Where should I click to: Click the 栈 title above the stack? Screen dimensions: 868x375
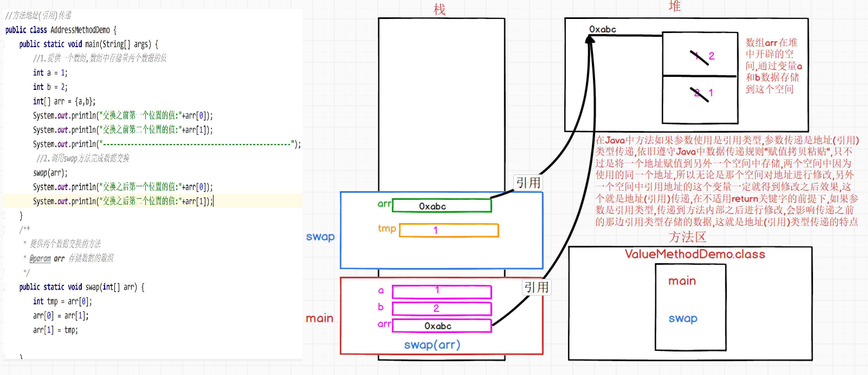click(439, 9)
